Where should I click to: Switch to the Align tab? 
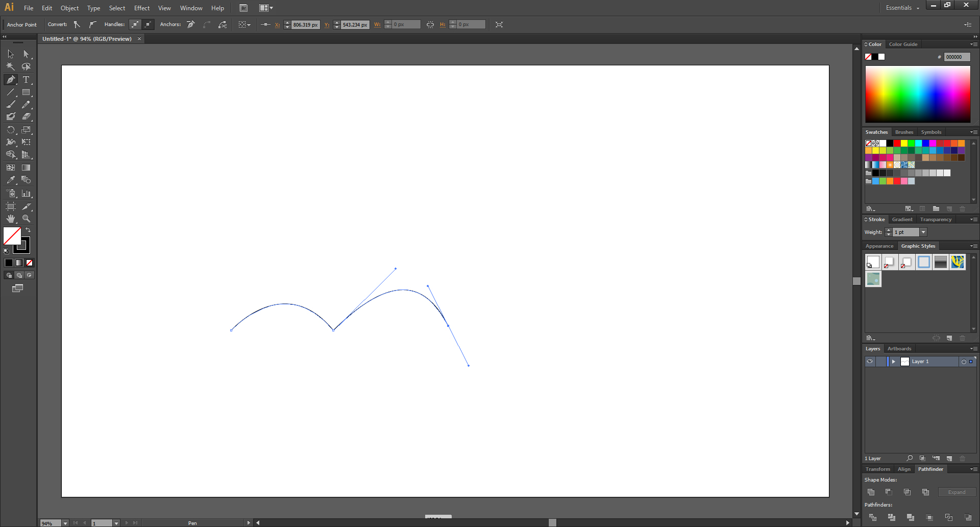point(904,469)
